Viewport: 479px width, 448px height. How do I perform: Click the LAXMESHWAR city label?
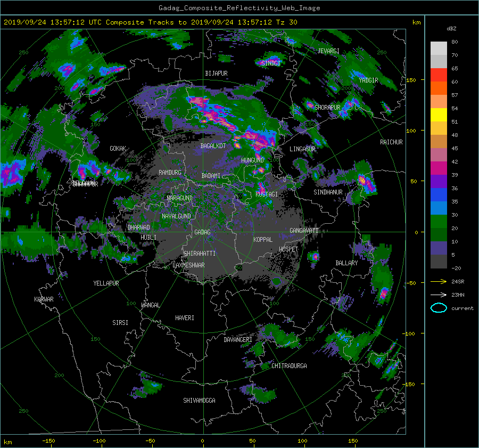(x=188, y=265)
